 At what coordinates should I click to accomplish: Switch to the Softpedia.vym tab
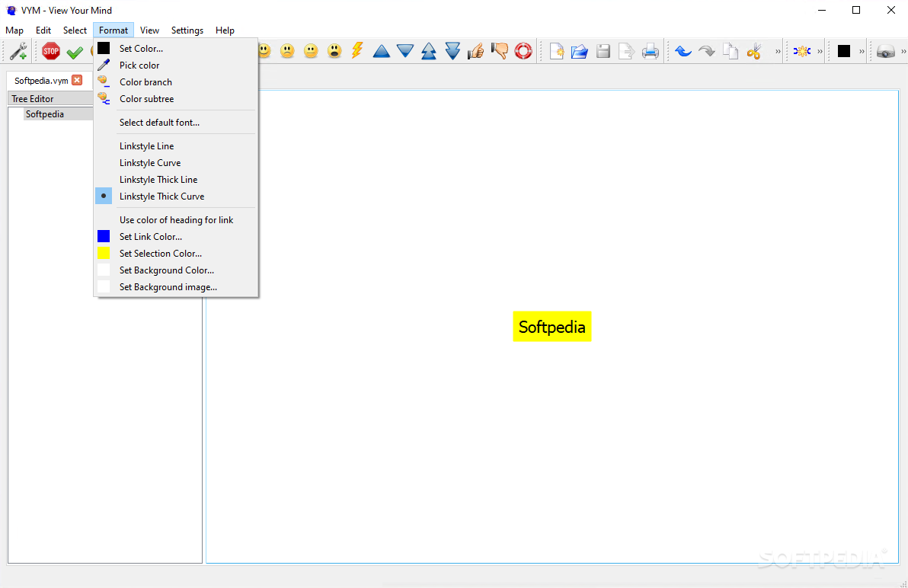point(41,81)
